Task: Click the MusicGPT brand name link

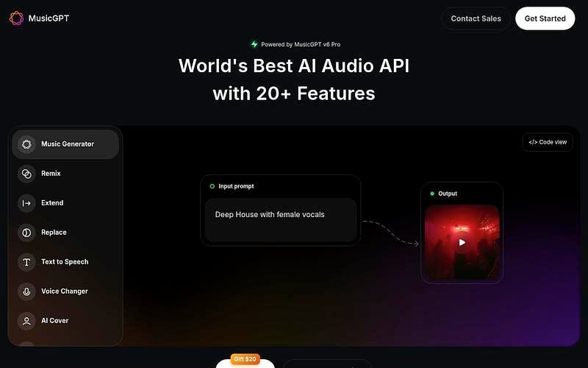Action: (x=49, y=18)
